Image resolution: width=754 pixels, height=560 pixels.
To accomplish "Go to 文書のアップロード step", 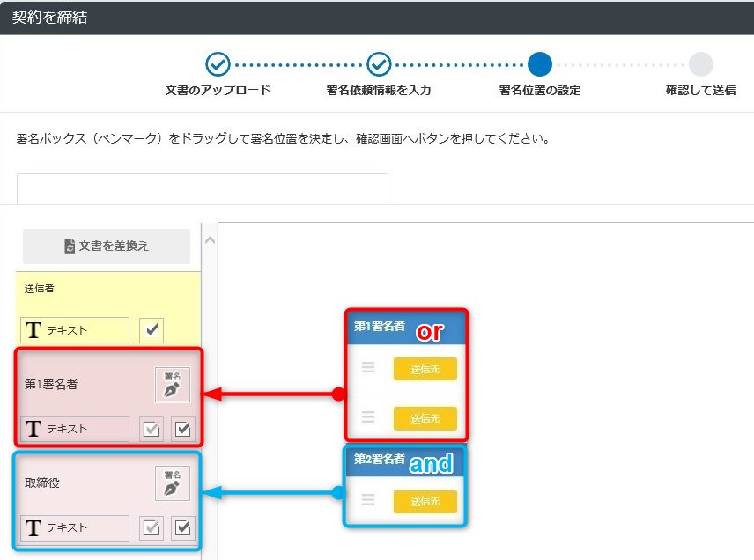I will (218, 64).
